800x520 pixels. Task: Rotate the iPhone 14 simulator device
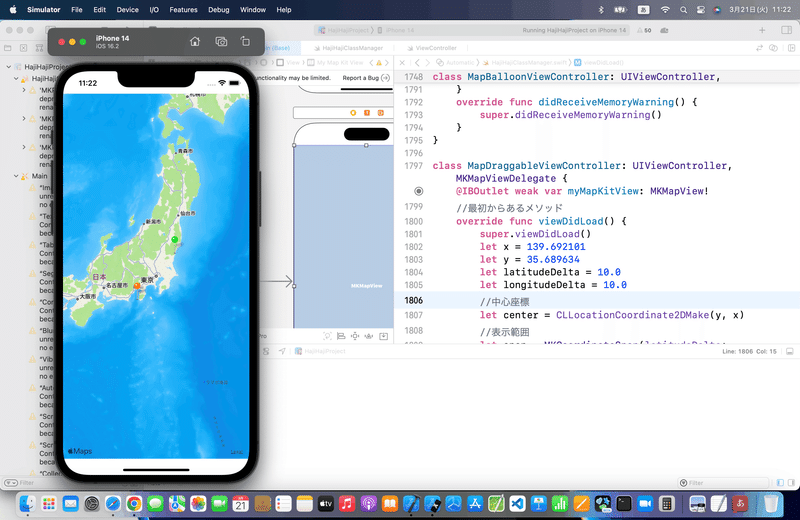point(245,41)
